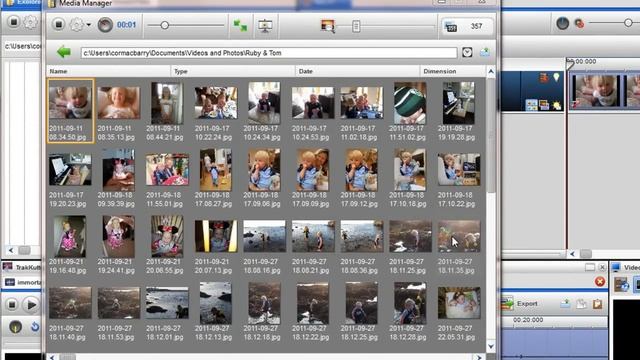Screen dimensions: 640x360
Task: Select thumbnail 2011-09-27 22.05.31.jpg
Action: pyautogui.click(x=459, y=303)
